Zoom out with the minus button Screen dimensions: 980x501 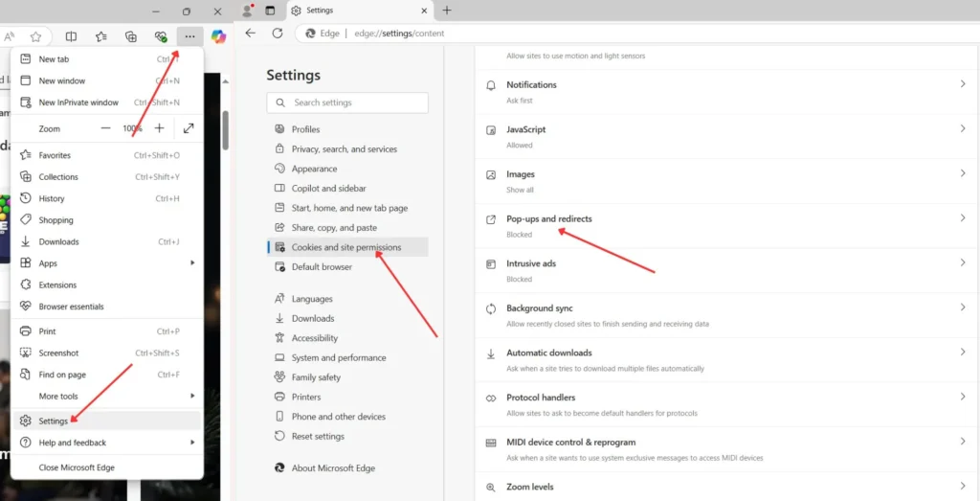(105, 128)
